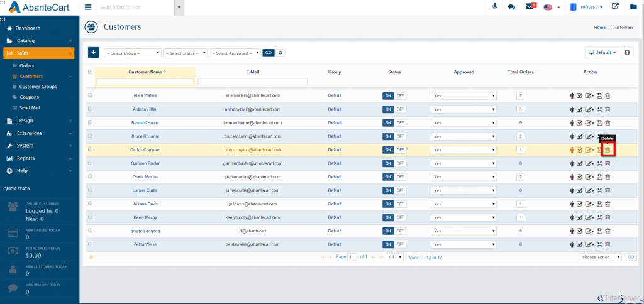This screenshot has width=644, height=304.
Task: Tick the select-all checkbox in table header
Action: pyautogui.click(x=91, y=72)
